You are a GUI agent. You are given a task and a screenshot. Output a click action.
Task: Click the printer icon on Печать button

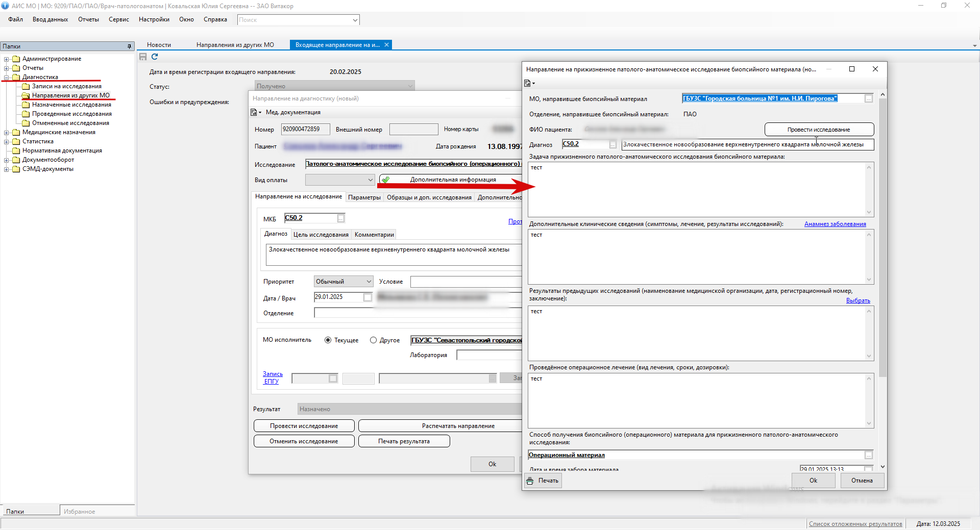530,481
